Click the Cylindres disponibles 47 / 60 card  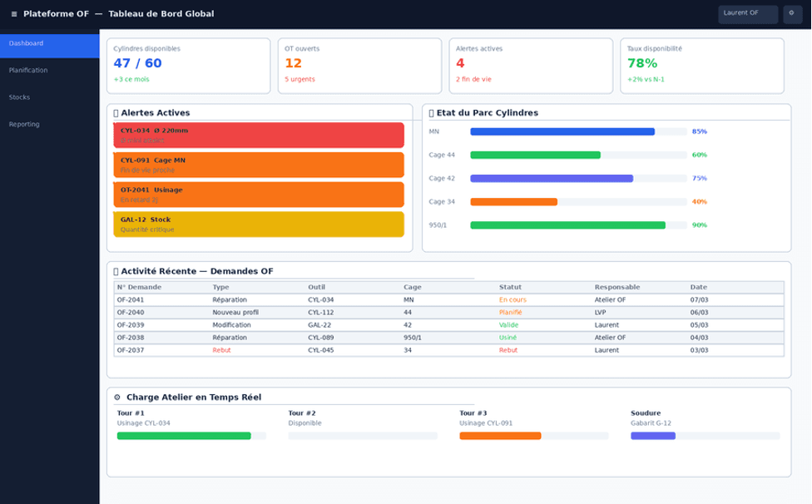tap(189, 66)
